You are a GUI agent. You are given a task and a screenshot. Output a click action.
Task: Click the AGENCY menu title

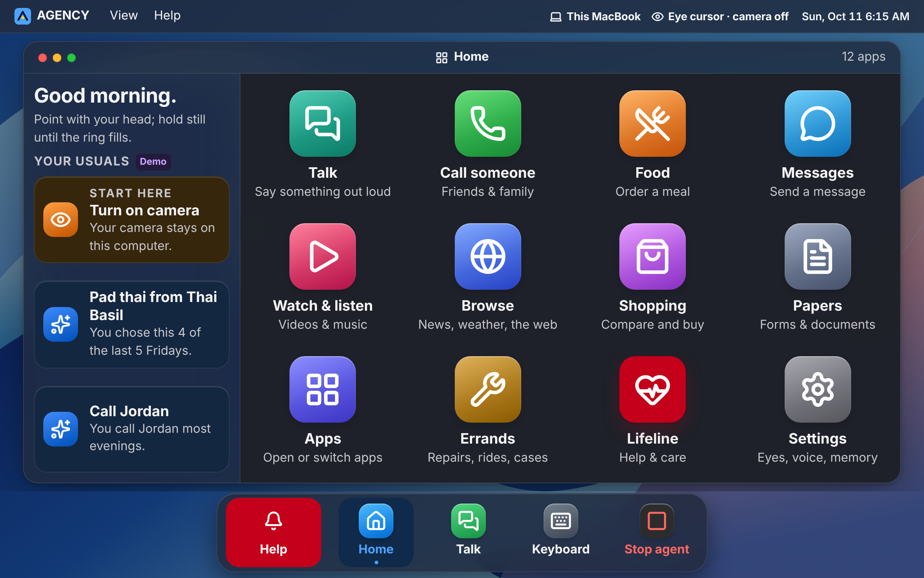tap(63, 16)
